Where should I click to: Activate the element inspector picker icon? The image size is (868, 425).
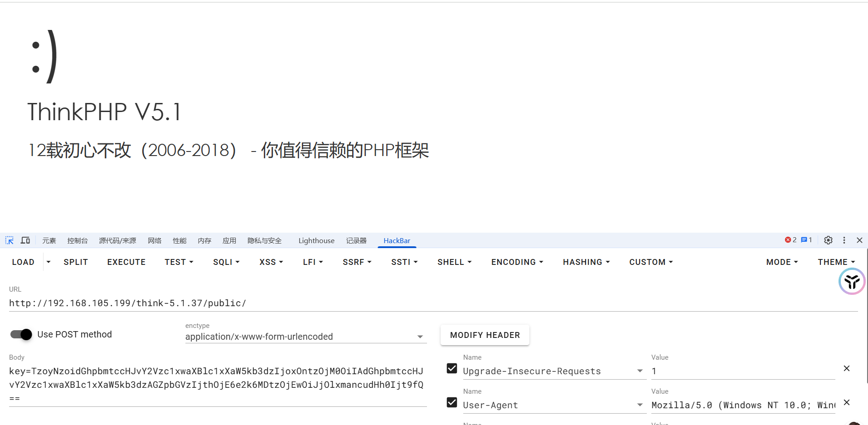[10, 240]
